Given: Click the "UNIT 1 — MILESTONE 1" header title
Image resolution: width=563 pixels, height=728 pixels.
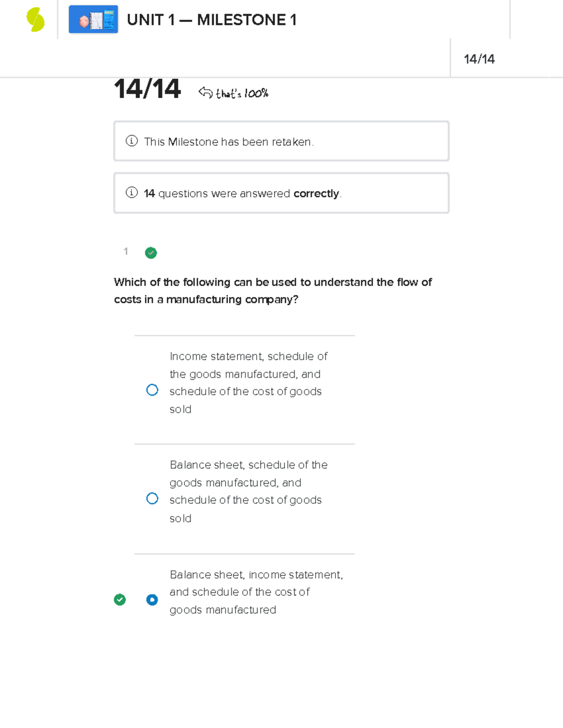Looking at the screenshot, I should point(212,20).
